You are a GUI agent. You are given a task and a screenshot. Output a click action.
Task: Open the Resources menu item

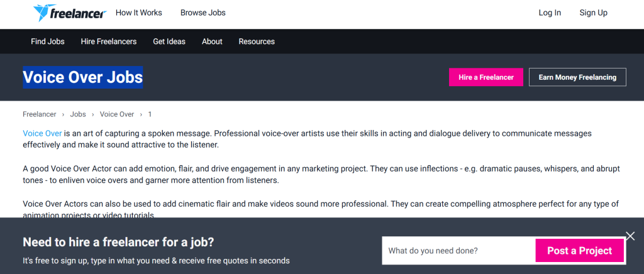[x=257, y=41]
